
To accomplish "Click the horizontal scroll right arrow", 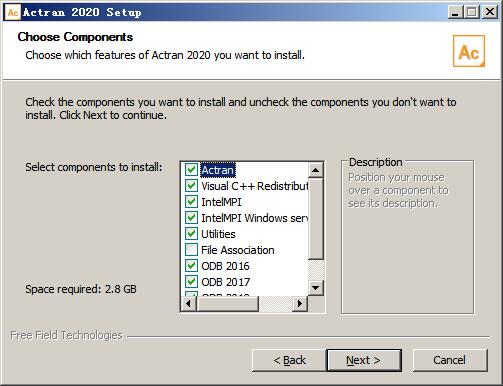I will click(x=300, y=304).
